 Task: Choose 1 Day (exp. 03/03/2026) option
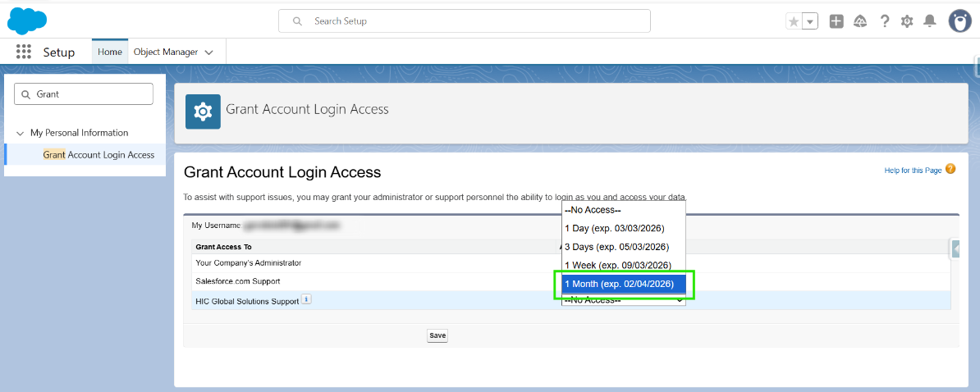coord(624,228)
